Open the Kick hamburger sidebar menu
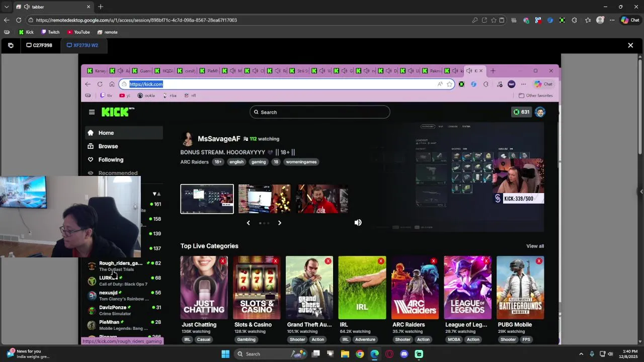Image resolution: width=644 pixels, height=362 pixels. (92, 112)
